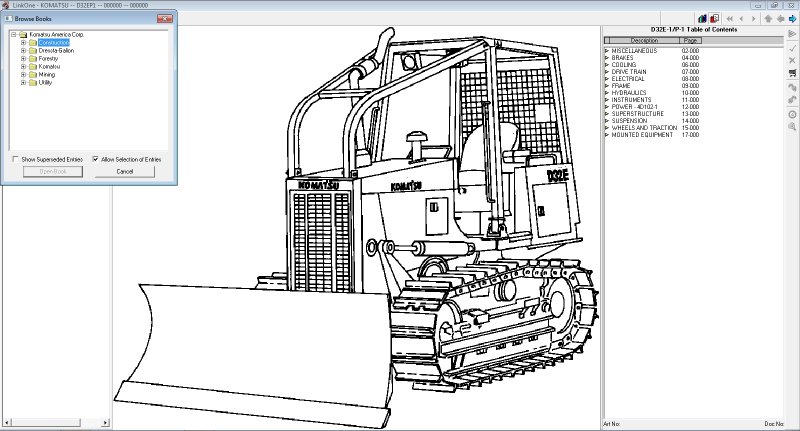This screenshot has height=431, width=800.
Task: Select the POWER - 4D102-1 contents entry
Action: tap(635, 107)
